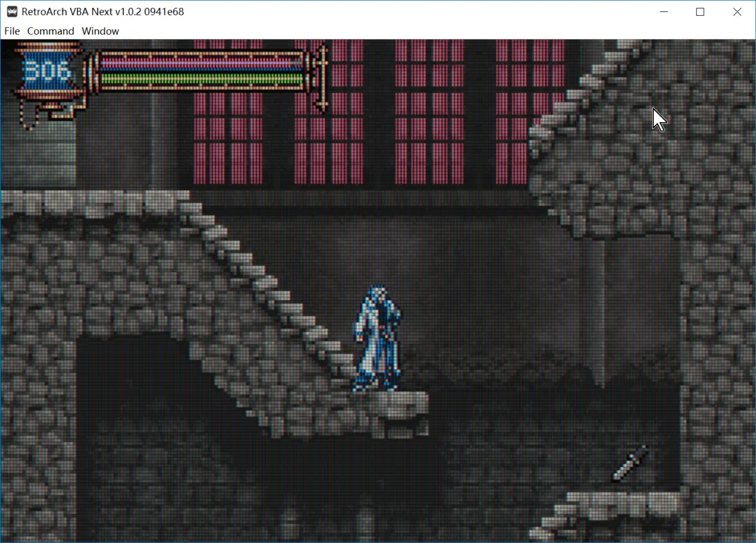Open the Command menu

pyautogui.click(x=51, y=31)
